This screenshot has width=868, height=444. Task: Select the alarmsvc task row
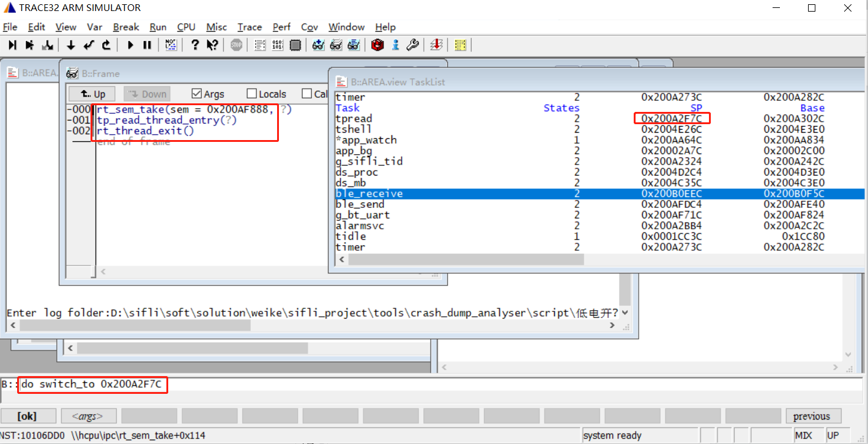click(599, 226)
